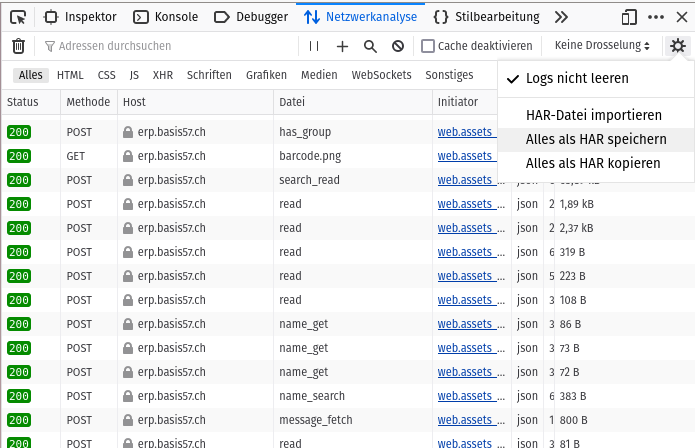Click the element picker icon
This screenshot has width=695, height=448.
pyautogui.click(x=20, y=17)
